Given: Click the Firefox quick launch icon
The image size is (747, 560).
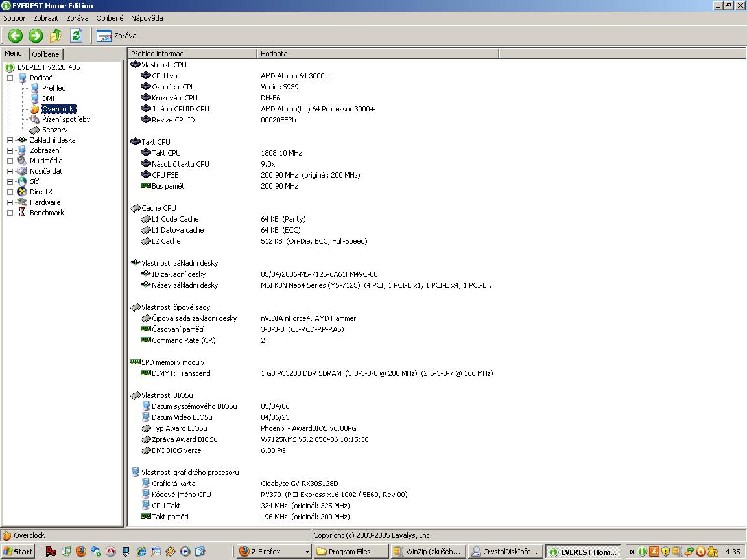Looking at the screenshot, I should pos(81,552).
